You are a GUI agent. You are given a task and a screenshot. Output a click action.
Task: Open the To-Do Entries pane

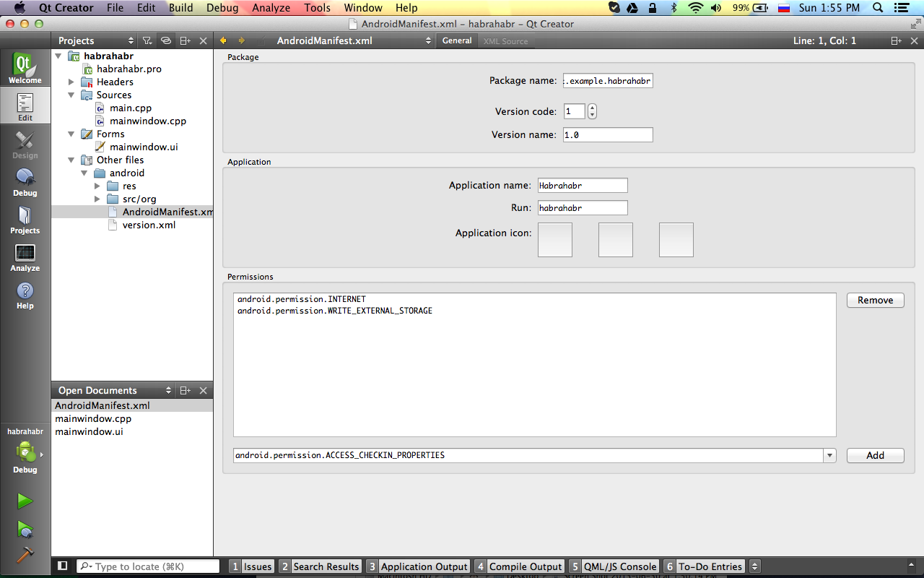[x=704, y=566]
